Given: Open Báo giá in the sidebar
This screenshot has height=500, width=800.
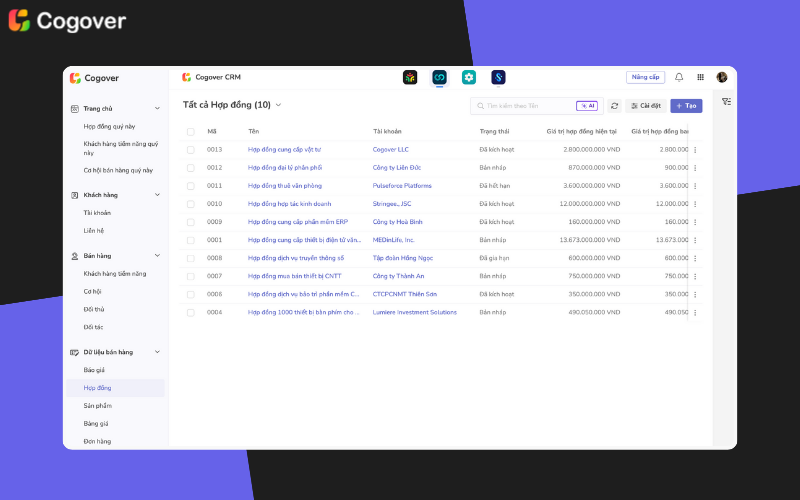Looking at the screenshot, I should click(94, 369).
